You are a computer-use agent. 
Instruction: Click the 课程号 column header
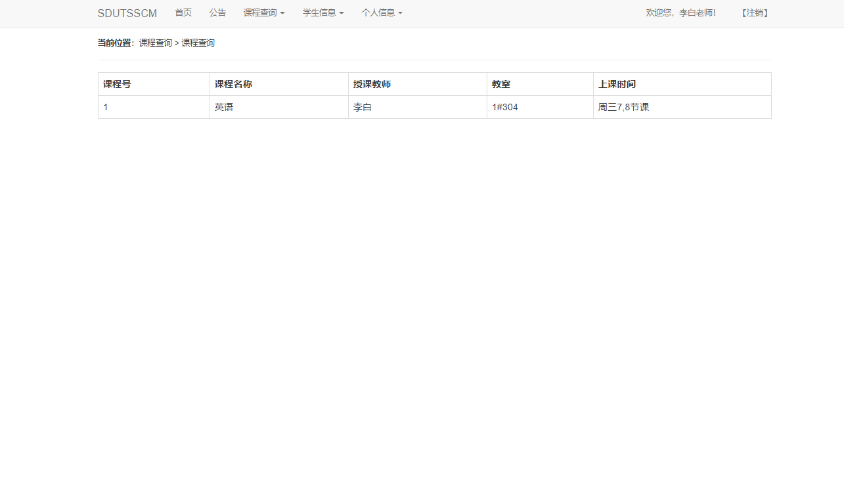click(115, 84)
